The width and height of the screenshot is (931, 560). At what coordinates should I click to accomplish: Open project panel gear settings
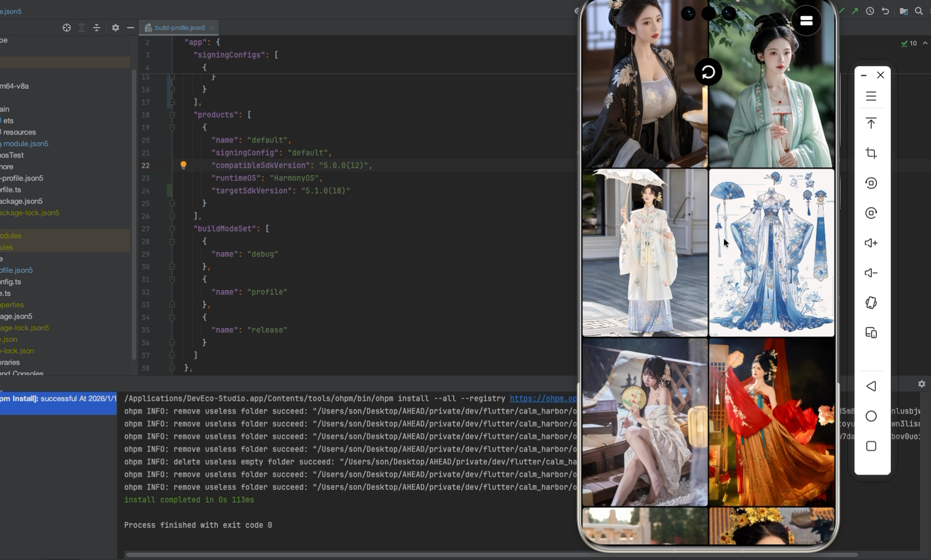(115, 28)
